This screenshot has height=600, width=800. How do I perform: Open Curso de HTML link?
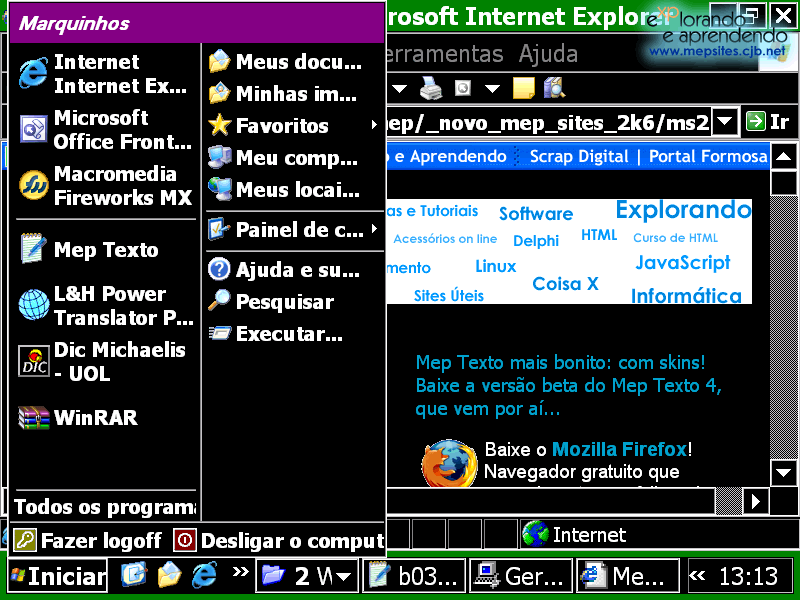pyautogui.click(x=675, y=238)
